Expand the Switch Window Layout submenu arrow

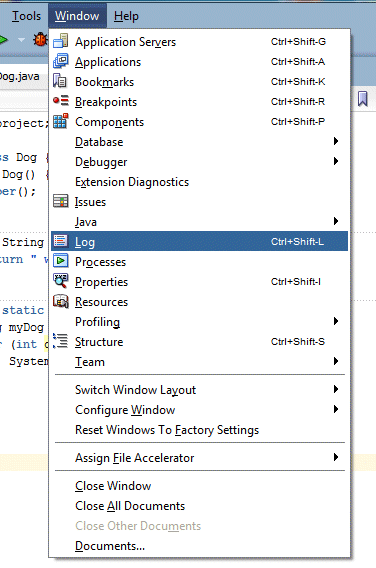336,389
